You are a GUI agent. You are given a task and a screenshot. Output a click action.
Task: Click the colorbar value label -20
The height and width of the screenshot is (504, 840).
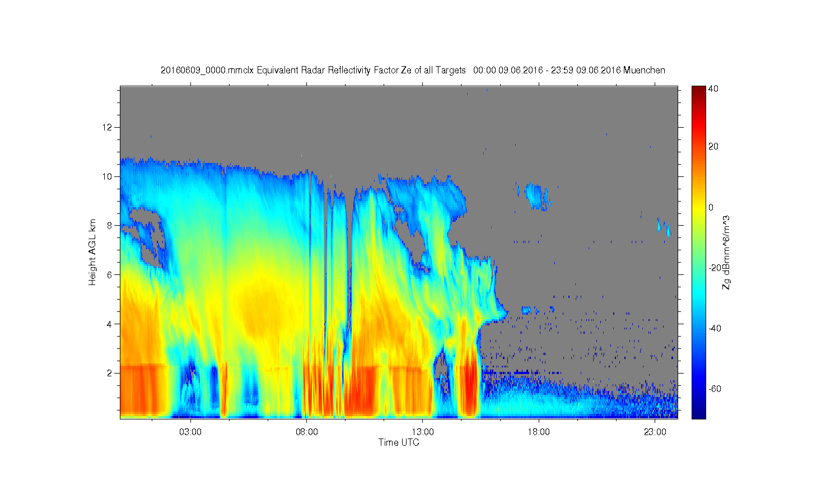pyautogui.click(x=715, y=268)
